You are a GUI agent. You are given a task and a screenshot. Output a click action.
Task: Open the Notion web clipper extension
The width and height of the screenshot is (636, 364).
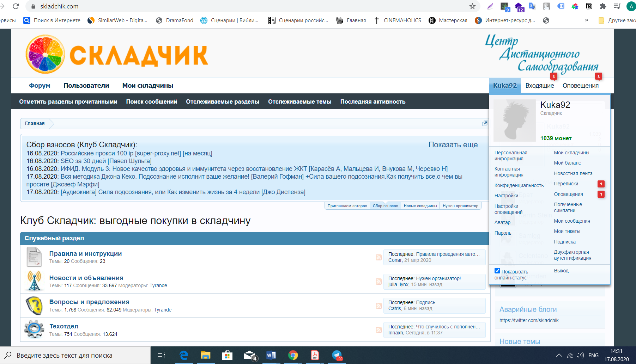589,6
